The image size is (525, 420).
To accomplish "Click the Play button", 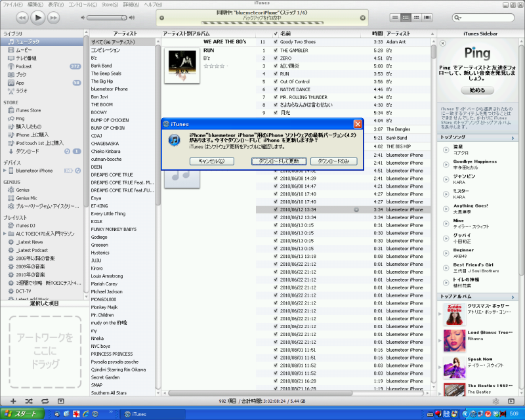I will point(38,18).
